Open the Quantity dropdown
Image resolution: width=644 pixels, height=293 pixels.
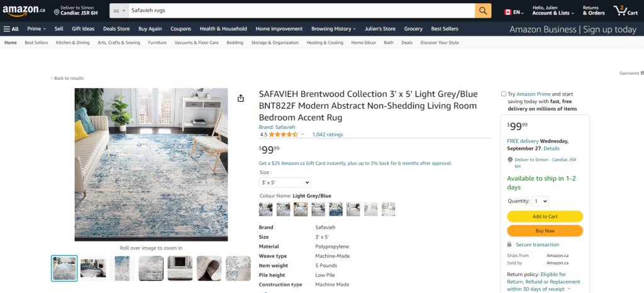(x=540, y=201)
